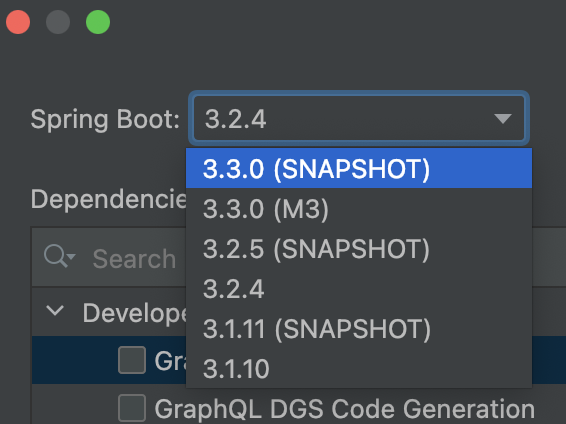Pick 3.2.5 (SNAPSHOT) Spring Boot version

tap(359, 248)
